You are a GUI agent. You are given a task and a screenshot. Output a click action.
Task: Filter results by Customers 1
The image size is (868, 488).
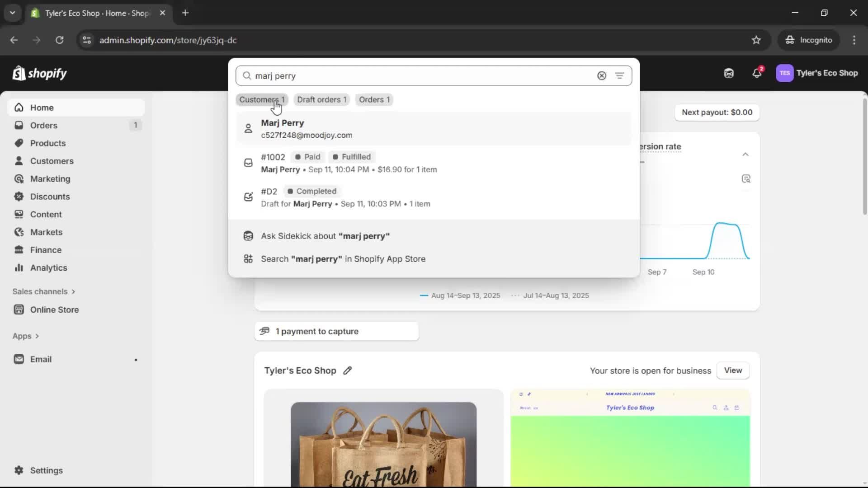(x=262, y=100)
